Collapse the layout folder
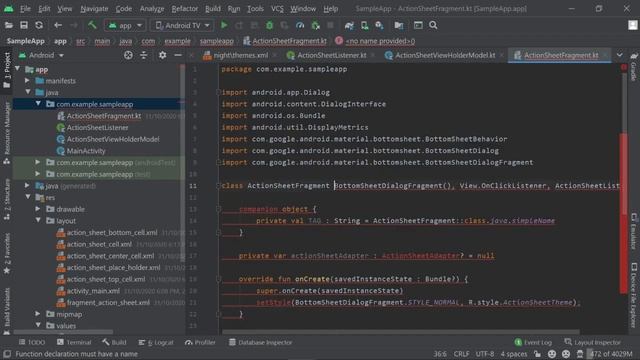The image size is (640, 360). click(x=38, y=220)
